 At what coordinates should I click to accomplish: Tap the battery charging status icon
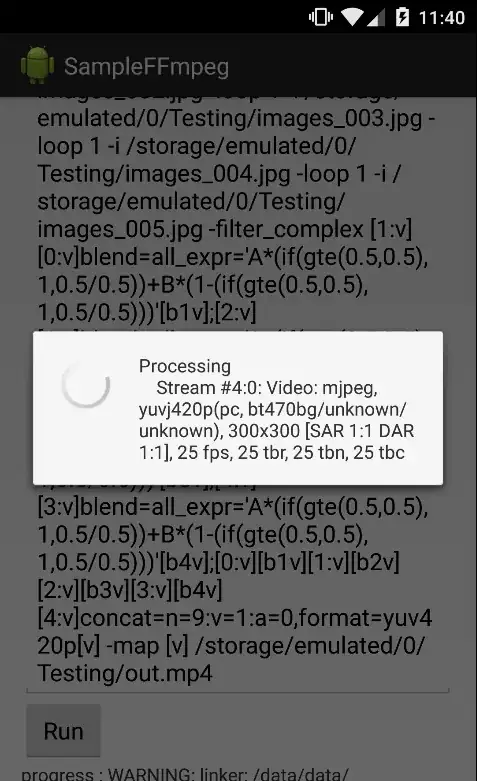402,17
